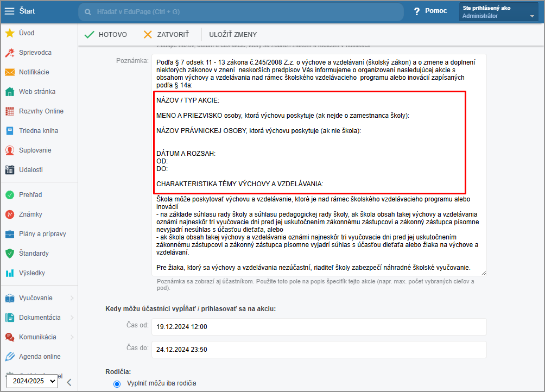Screen dimensions: 545x392
Task: Click the Úvod star icon
Action: [9, 33]
